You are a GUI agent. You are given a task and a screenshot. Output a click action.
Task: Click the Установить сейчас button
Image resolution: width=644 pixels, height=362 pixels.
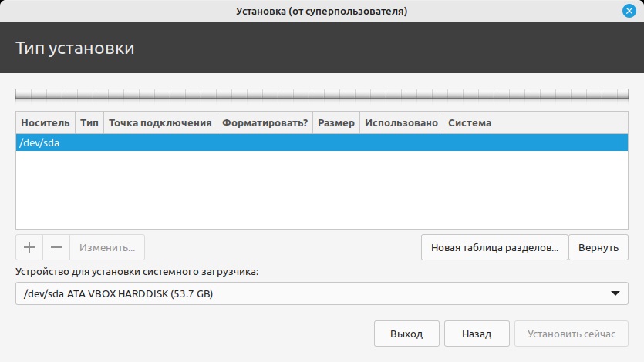tap(572, 334)
